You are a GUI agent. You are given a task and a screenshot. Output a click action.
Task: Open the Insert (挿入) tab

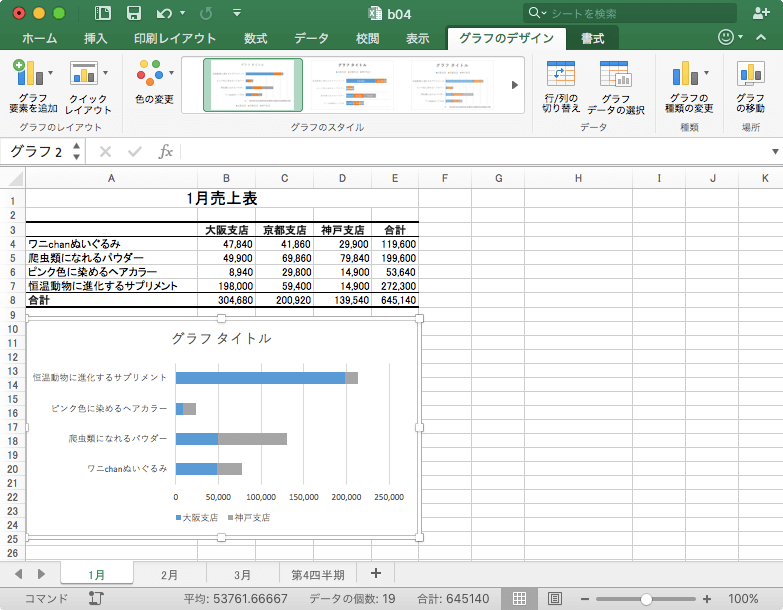click(95, 38)
